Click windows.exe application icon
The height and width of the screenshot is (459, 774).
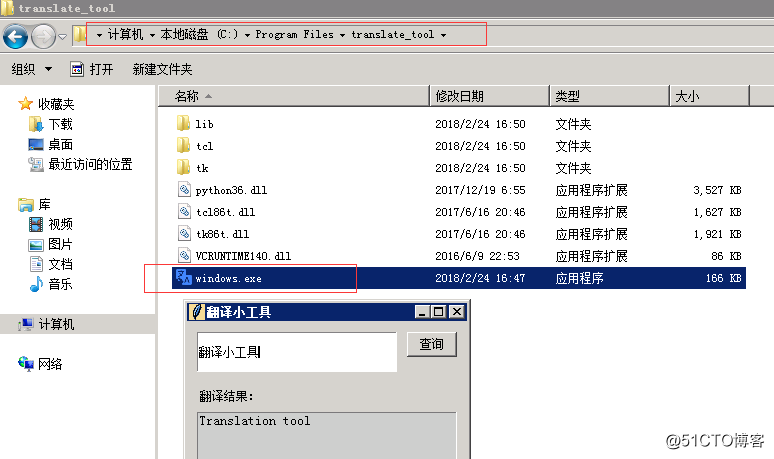click(184, 277)
